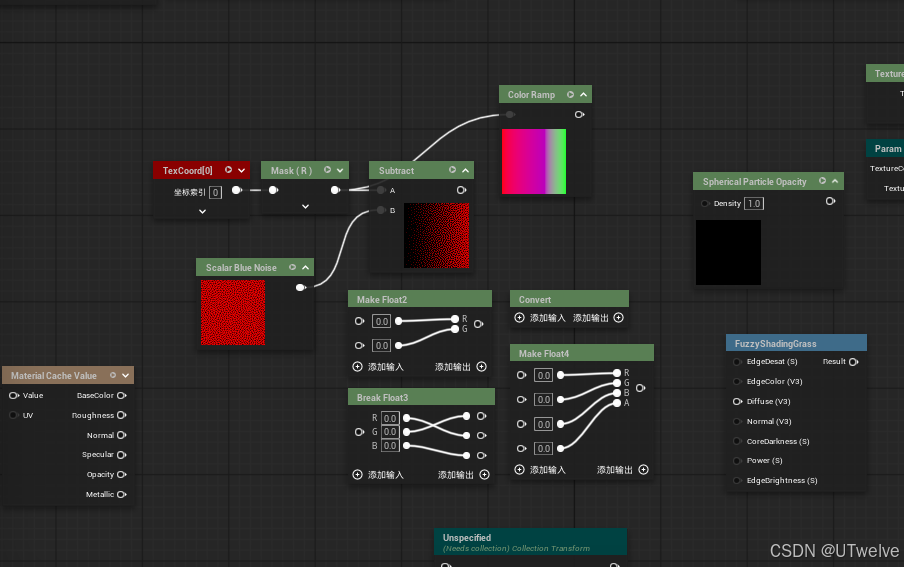Toggle preview icon on TexCoord[0] node
Viewport: 904px width, 567px height.
coord(228,170)
